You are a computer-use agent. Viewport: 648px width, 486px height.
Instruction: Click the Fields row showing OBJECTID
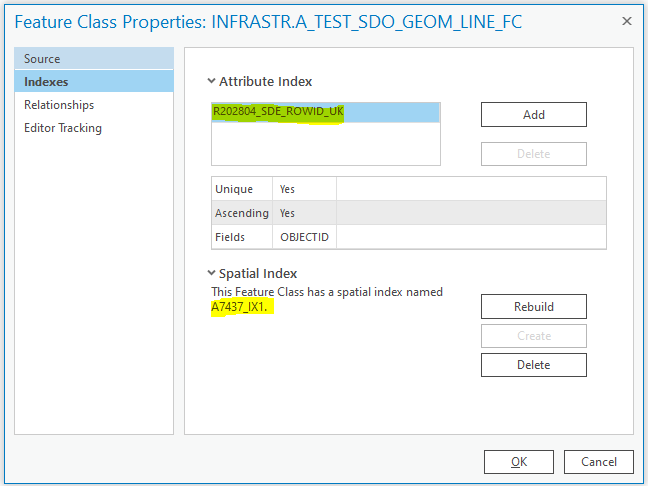[408, 237]
